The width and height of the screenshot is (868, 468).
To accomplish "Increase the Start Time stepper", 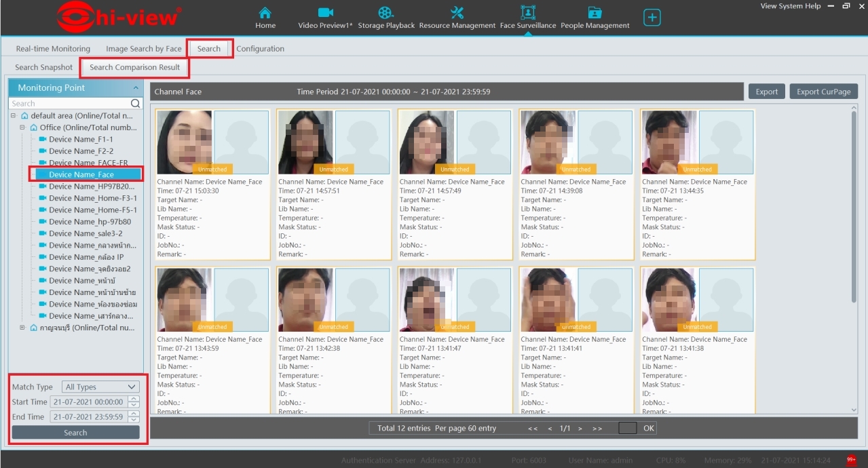I will [x=134, y=399].
